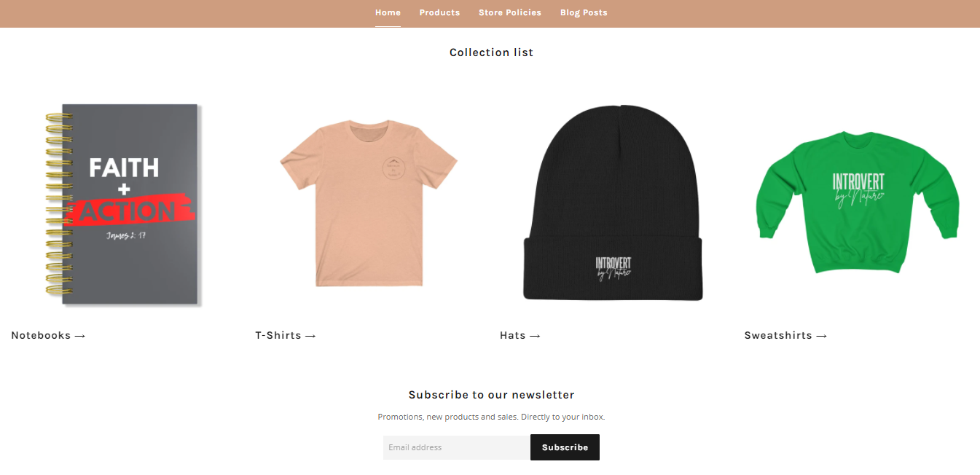Viewport: 980px width, 475px height.
Task: Visit the Blog Posts menu item
Action: point(584,12)
